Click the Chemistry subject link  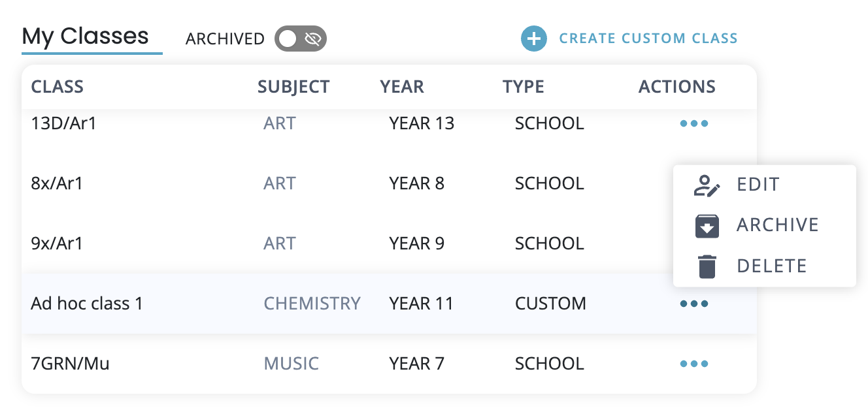(x=312, y=304)
